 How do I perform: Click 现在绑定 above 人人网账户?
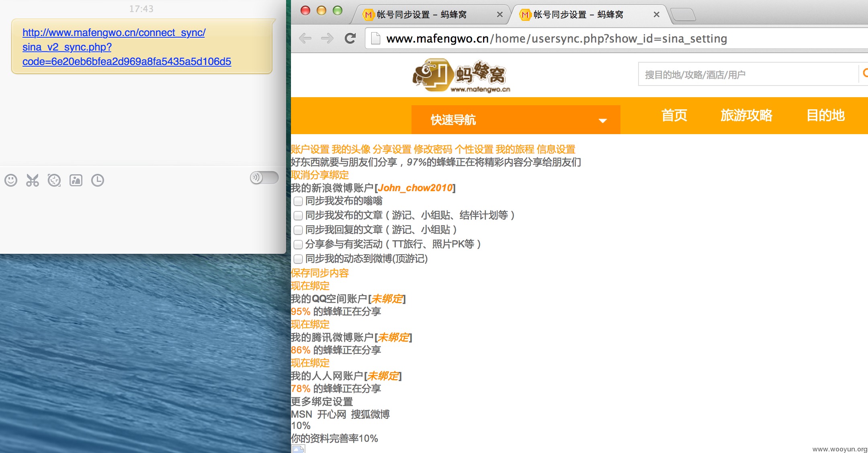(310, 363)
